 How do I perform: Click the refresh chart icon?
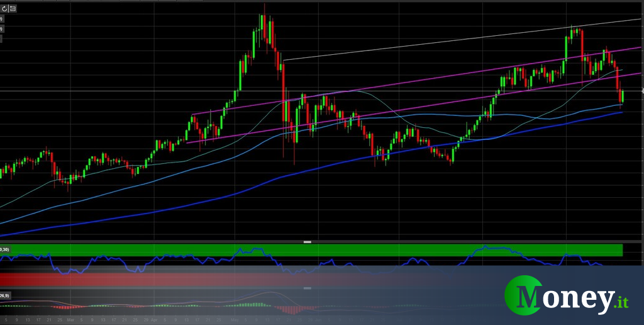coord(5,9)
